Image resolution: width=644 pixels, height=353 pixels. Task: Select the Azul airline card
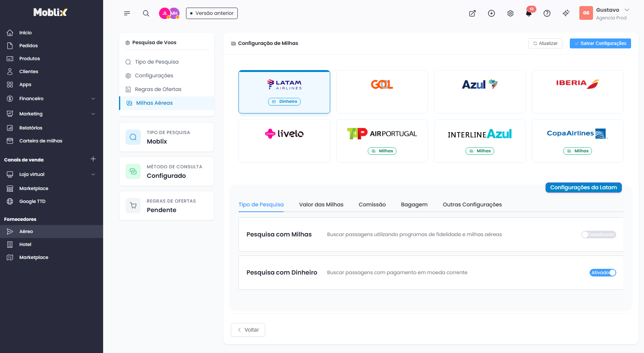(480, 92)
